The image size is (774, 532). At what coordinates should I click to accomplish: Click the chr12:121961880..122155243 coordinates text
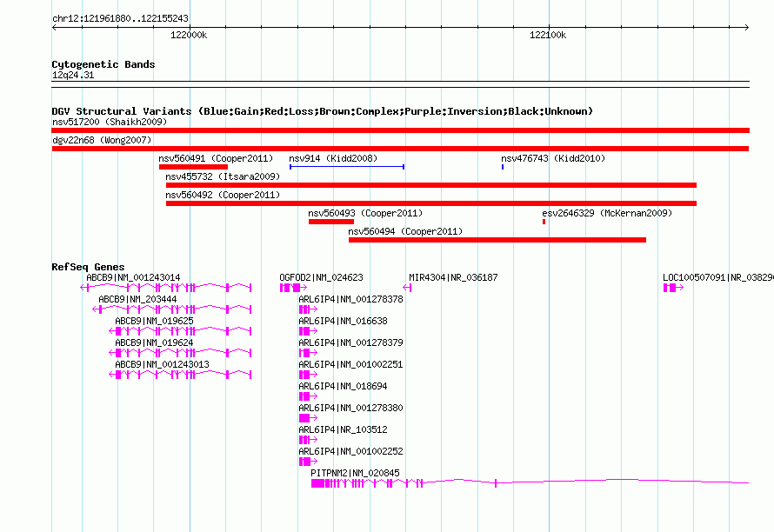coord(120,18)
